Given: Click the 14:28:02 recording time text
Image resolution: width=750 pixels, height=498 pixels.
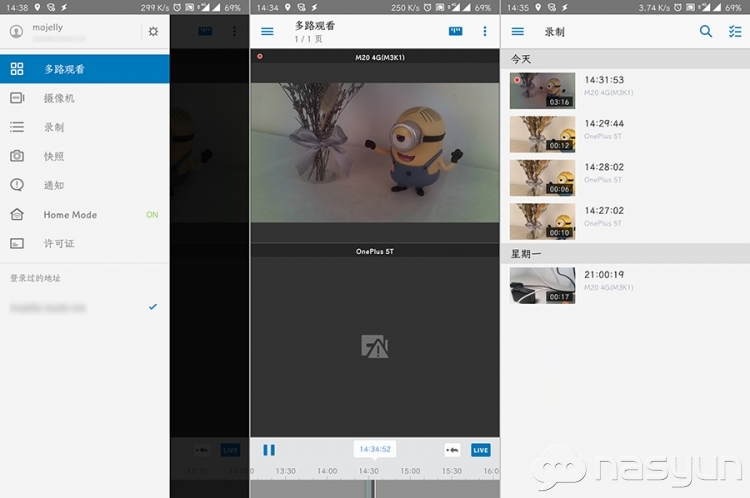Looking at the screenshot, I should [x=604, y=167].
